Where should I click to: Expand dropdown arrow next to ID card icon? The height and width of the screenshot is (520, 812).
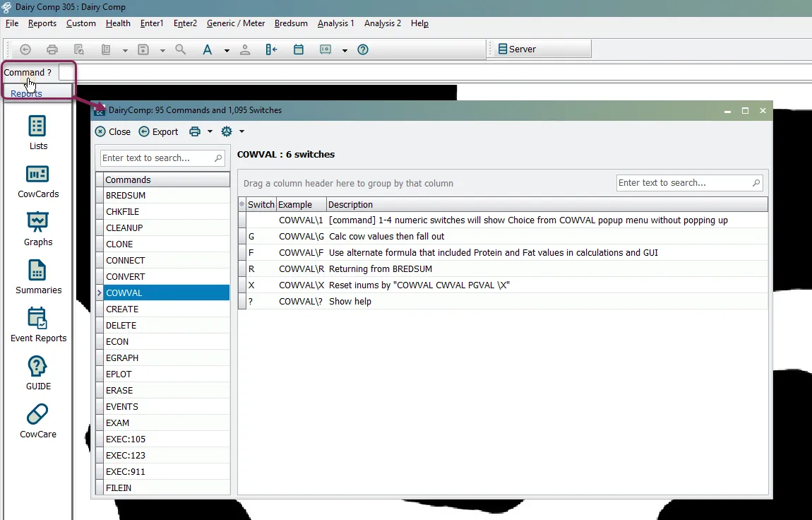[345, 50]
